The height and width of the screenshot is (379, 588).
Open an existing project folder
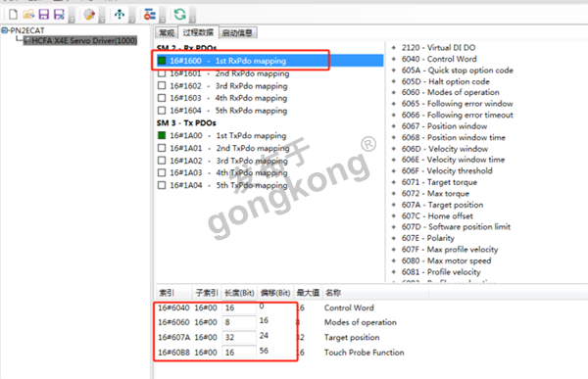point(28,15)
